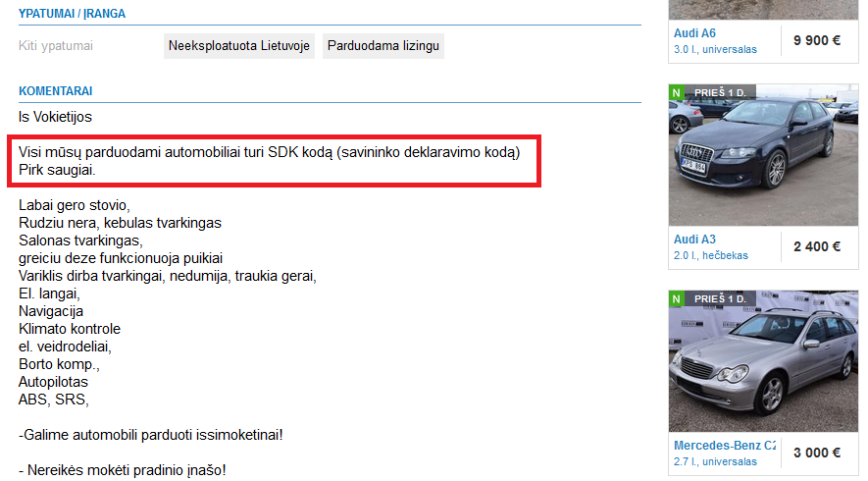Click the green N badge on Mercedes-Benz

click(677, 298)
